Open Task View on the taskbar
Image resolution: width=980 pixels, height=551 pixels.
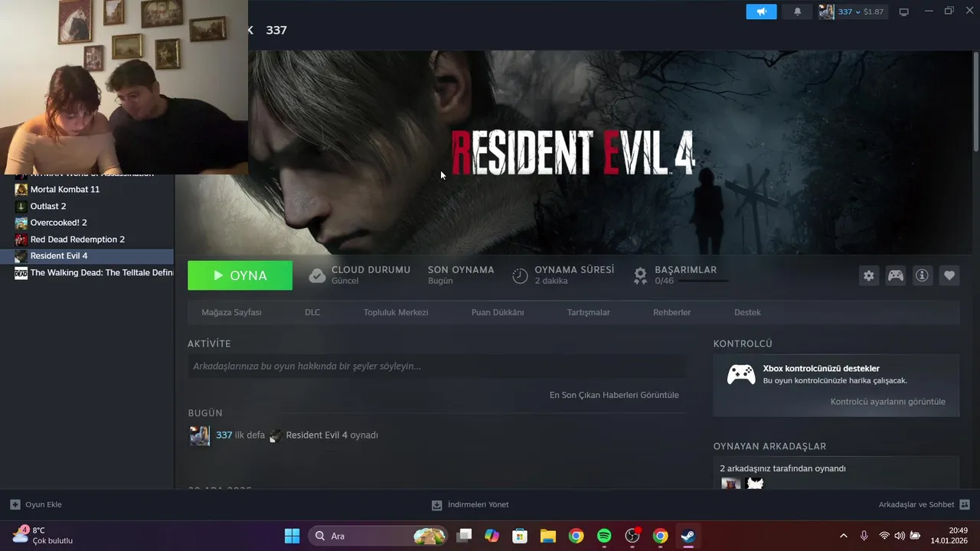coord(464,536)
